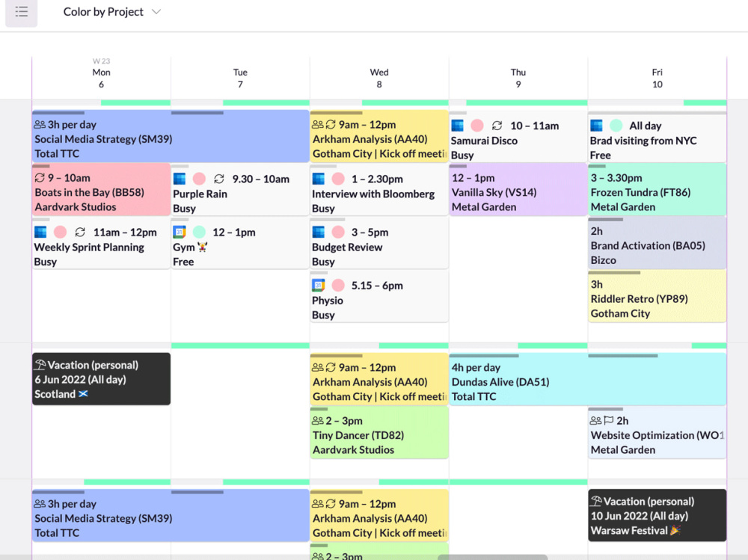This screenshot has width=748, height=560.
Task: Click the Google Calendar icon on Physio event
Action: click(x=318, y=286)
